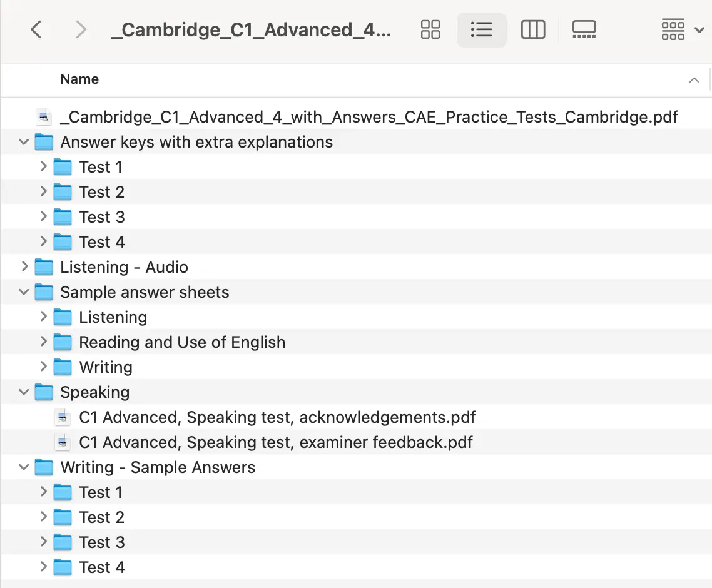Select the Sample answer sheets folder icon

44,291
